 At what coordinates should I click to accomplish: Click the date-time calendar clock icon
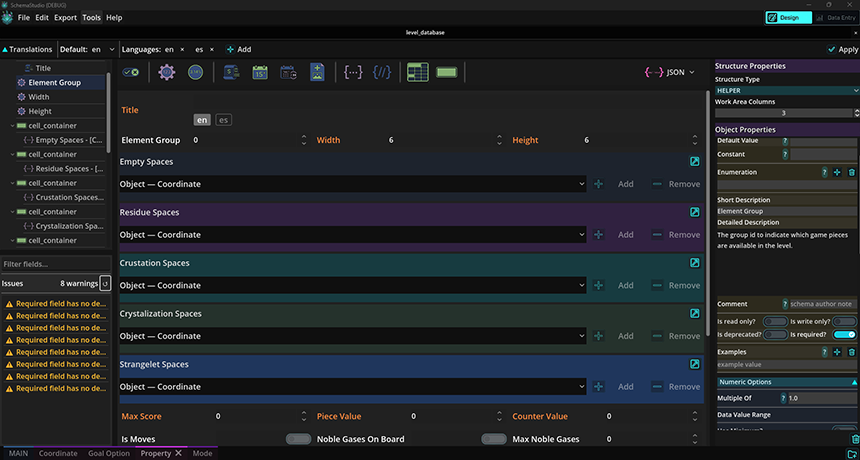[288, 72]
